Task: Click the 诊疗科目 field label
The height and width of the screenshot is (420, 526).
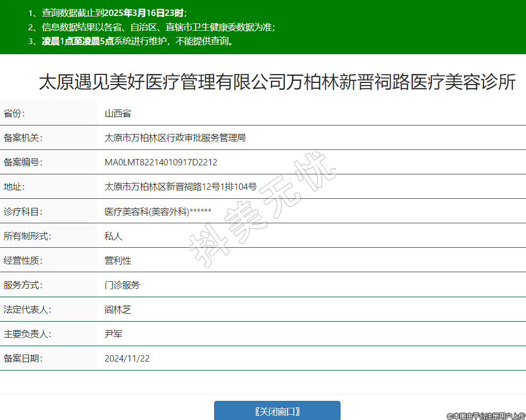Action: coord(23,212)
